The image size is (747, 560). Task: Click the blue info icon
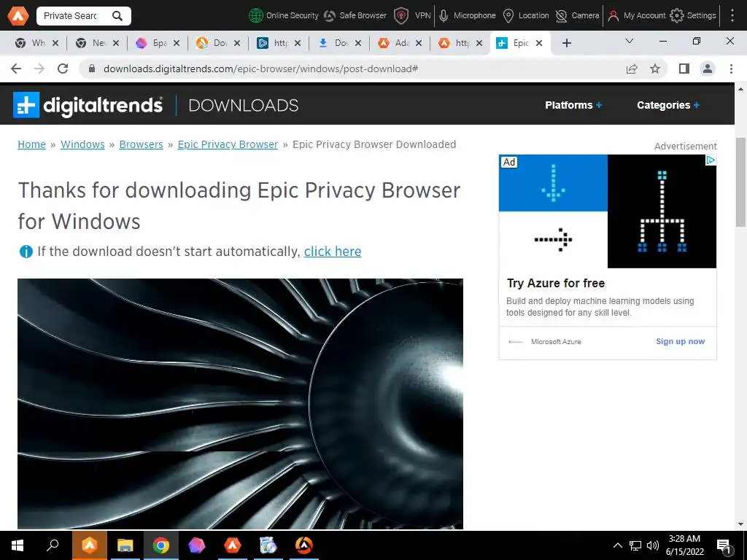[26, 252]
